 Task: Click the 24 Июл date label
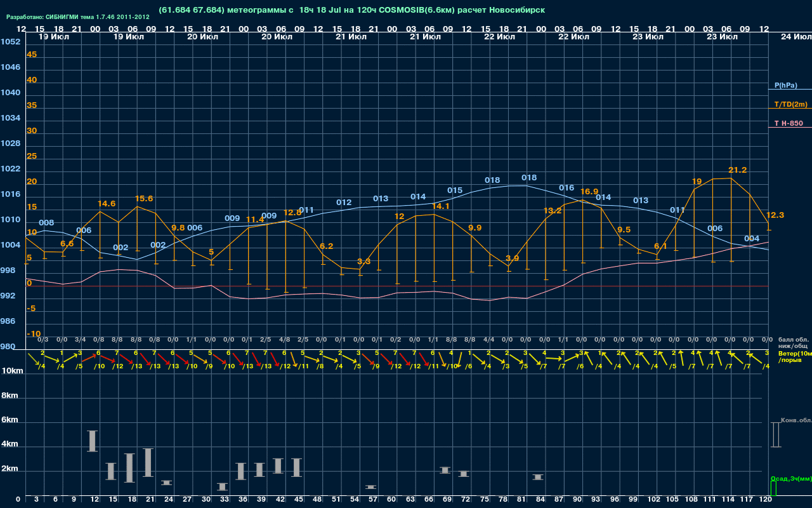click(795, 37)
